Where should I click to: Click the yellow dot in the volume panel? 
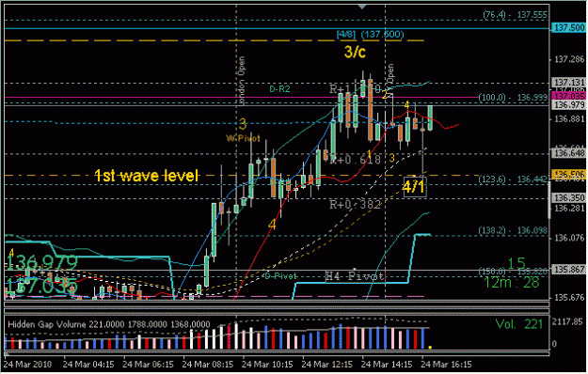tap(430, 348)
